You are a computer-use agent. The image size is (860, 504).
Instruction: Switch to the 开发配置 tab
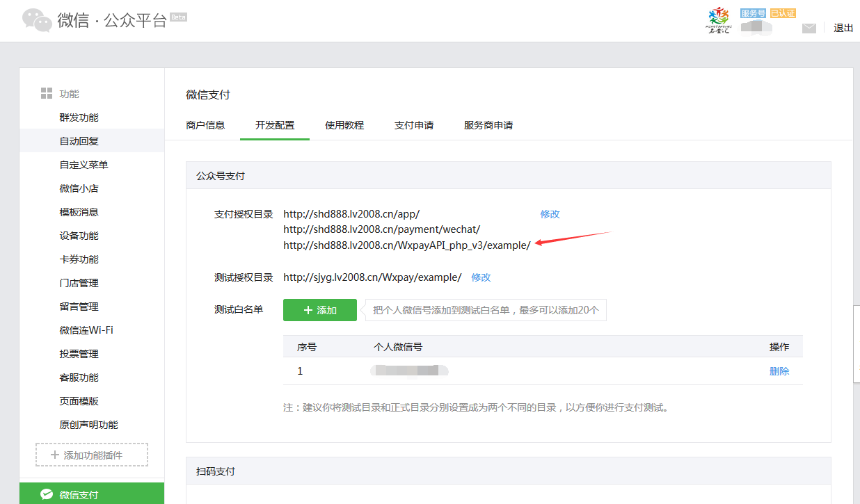tap(275, 126)
